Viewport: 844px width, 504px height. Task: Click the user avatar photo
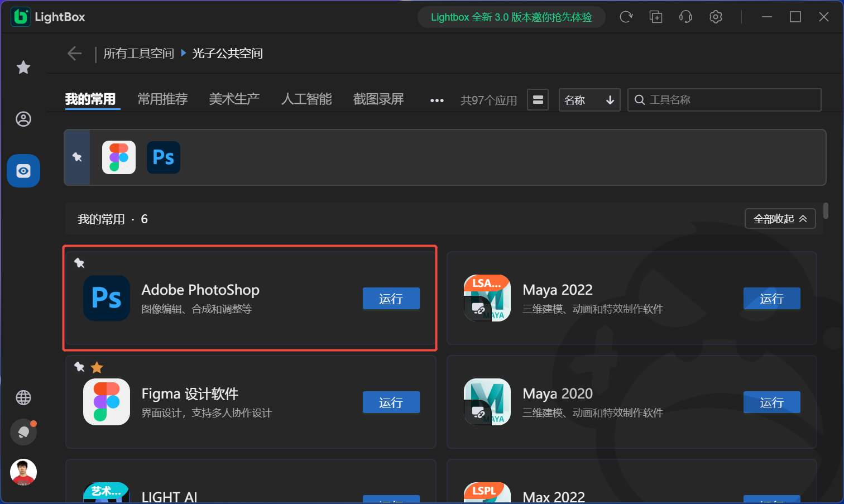(23, 472)
